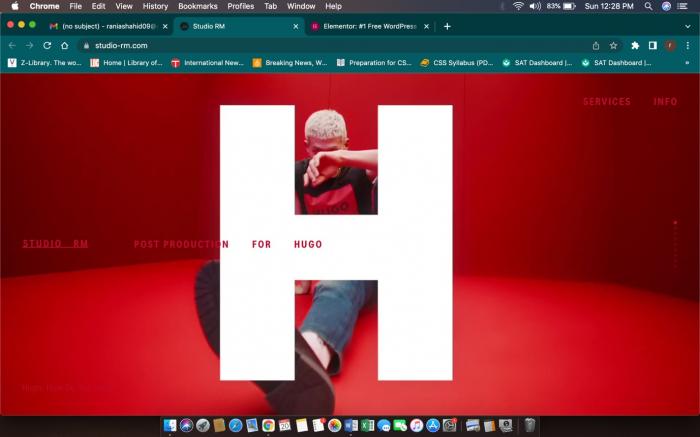
Task: Open the volume control in menu bar
Action: tap(535, 6)
